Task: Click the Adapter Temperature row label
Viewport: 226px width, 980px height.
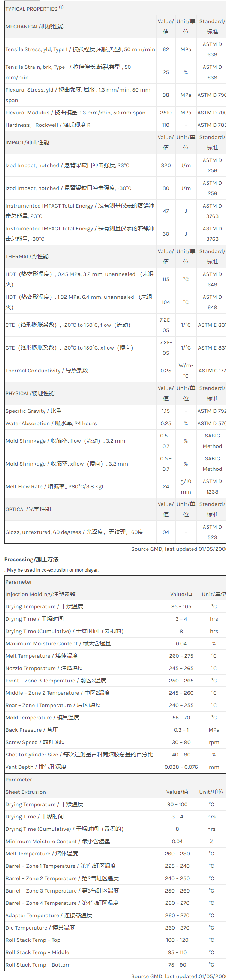Action: pos(49,915)
